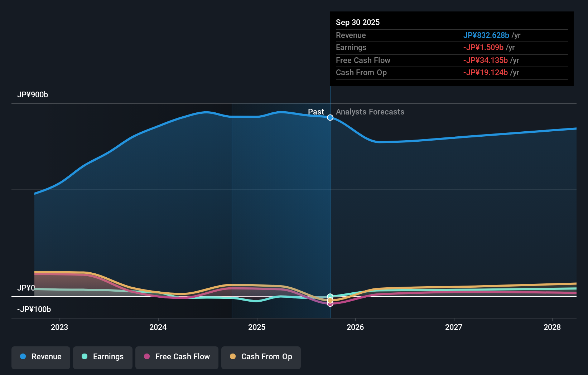Click the yellow Cash From Op legend dot
The width and height of the screenshot is (588, 375).
[x=233, y=357]
